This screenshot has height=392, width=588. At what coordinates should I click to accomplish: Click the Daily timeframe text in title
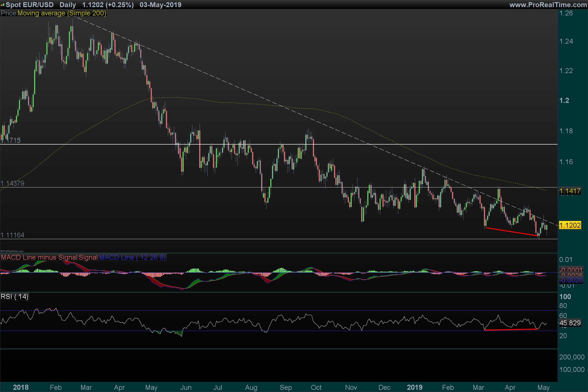click(68, 5)
